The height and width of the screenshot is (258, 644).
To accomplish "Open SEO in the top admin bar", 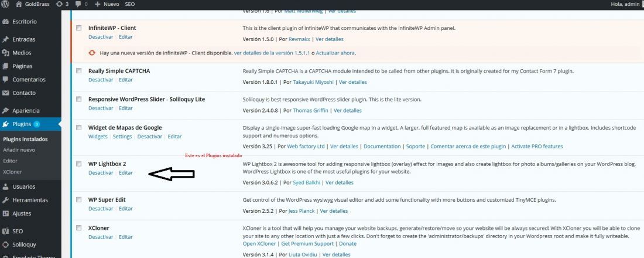I will 129,4.
